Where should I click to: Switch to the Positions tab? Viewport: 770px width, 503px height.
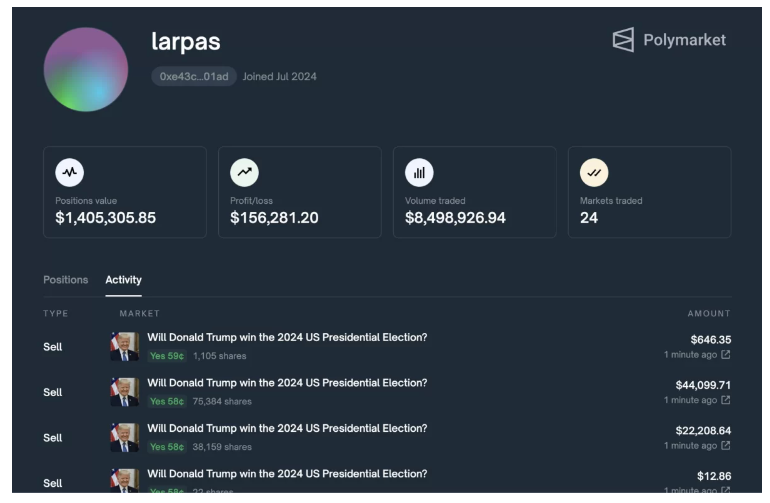pos(65,280)
